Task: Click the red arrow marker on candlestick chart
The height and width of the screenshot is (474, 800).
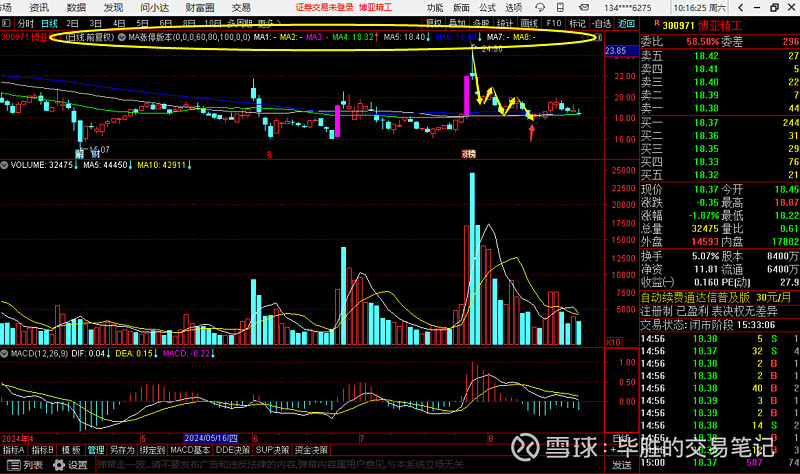Action: (531, 130)
